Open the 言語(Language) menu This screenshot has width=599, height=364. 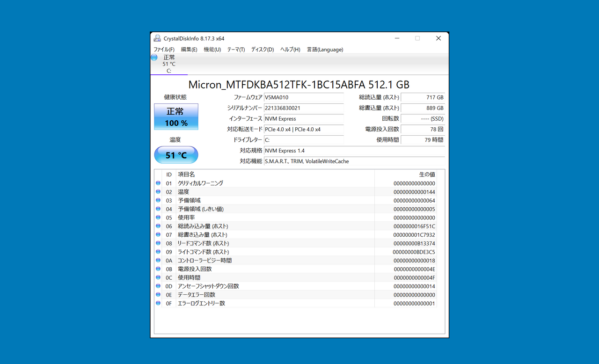point(325,50)
